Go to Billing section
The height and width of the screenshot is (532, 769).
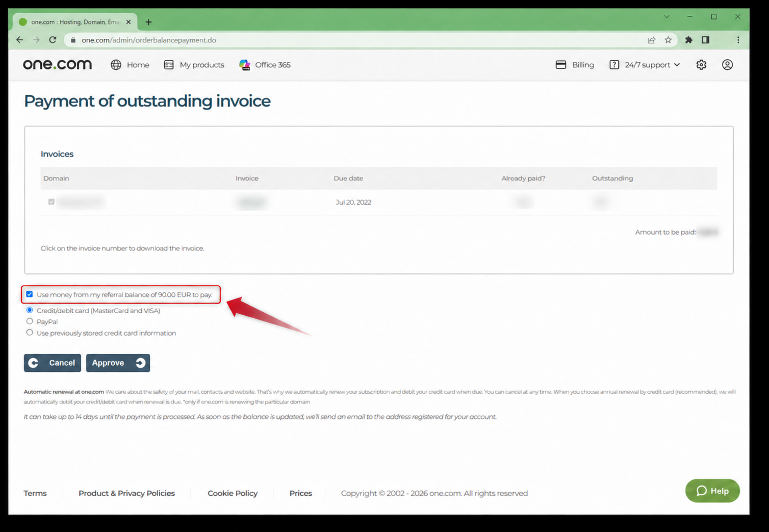point(575,65)
